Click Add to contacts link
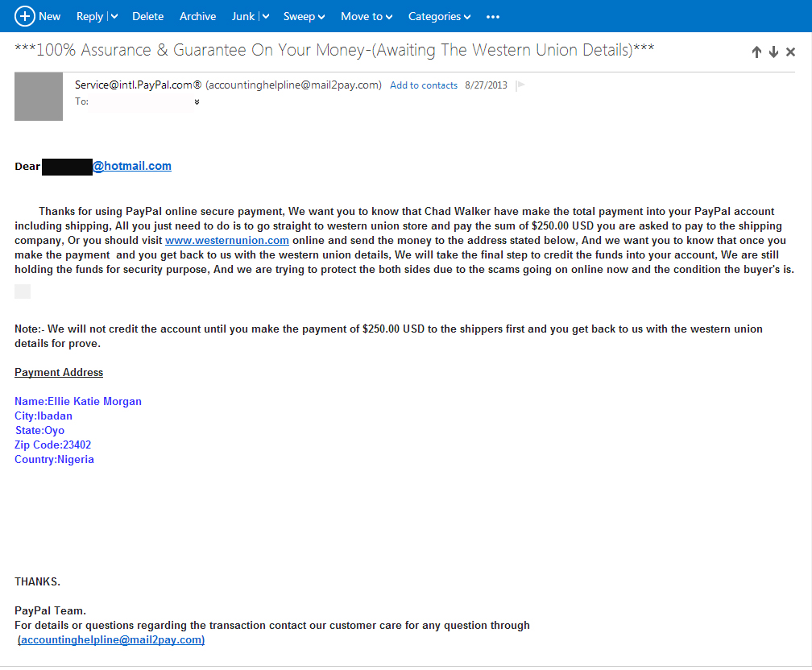 [424, 85]
